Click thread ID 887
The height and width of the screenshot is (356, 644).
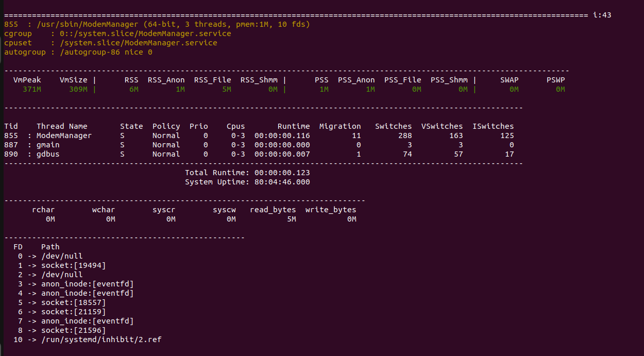[x=11, y=145]
